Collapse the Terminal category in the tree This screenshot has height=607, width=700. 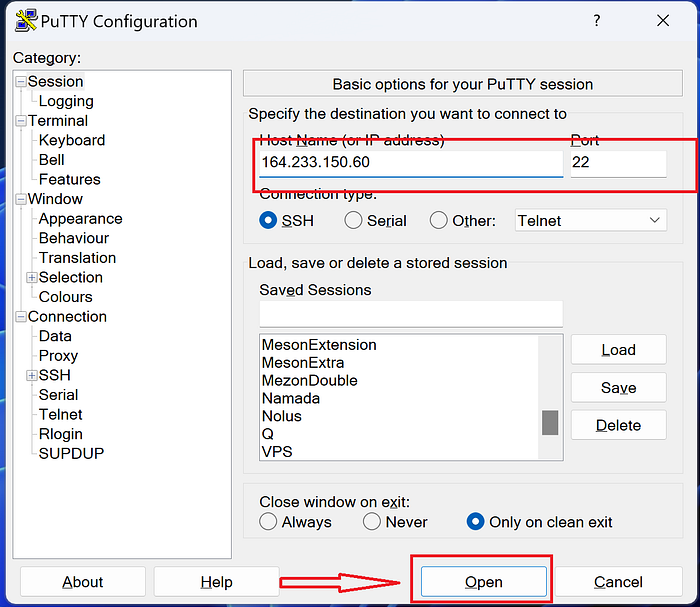21,121
